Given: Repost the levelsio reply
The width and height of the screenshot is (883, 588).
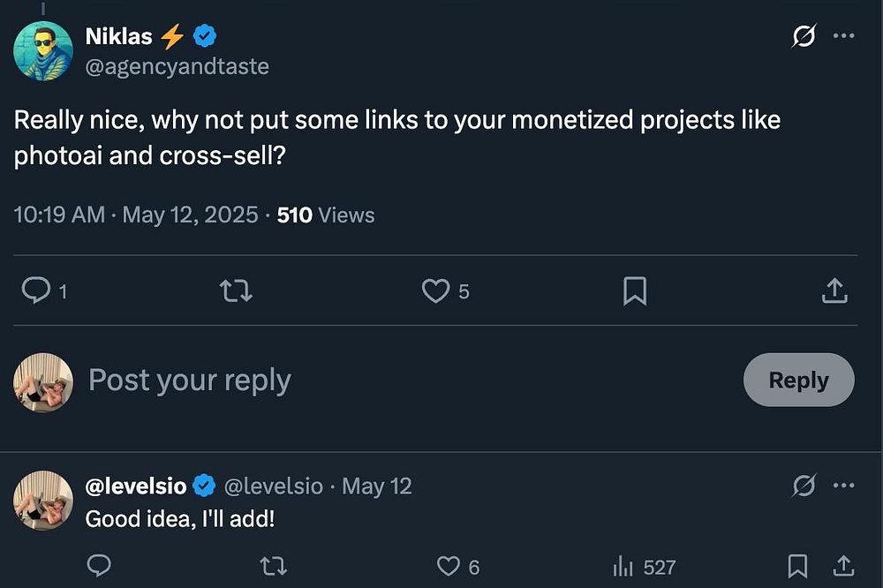Looking at the screenshot, I should pyautogui.click(x=274, y=566).
